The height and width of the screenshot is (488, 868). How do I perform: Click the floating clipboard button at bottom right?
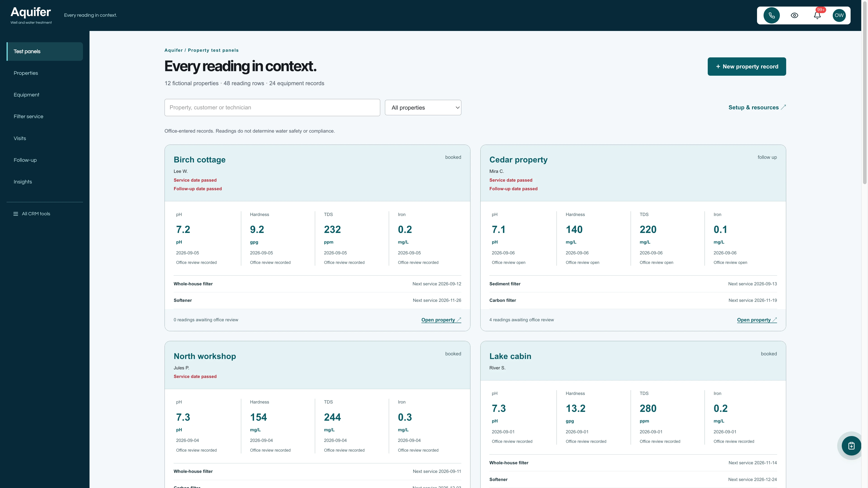851,446
